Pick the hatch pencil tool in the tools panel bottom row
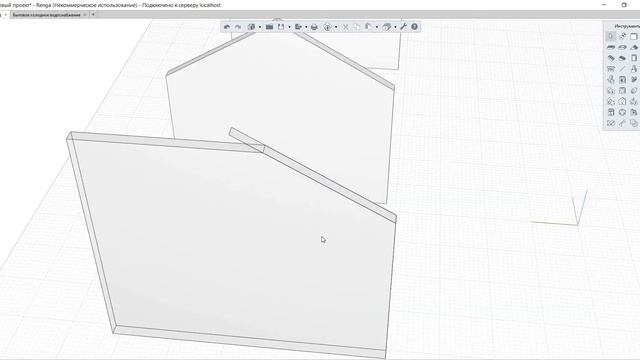The image size is (640, 360). pos(611,123)
